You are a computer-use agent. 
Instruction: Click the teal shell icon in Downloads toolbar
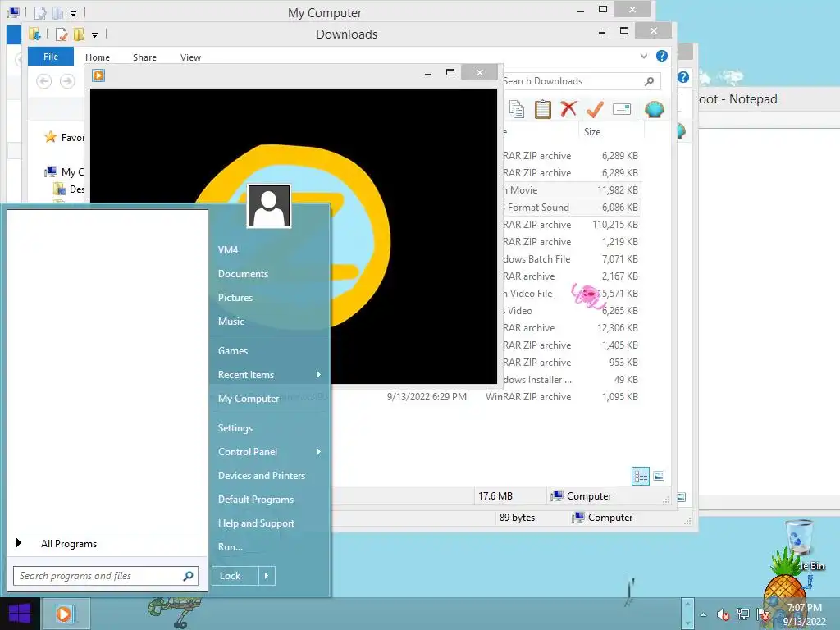coord(654,109)
